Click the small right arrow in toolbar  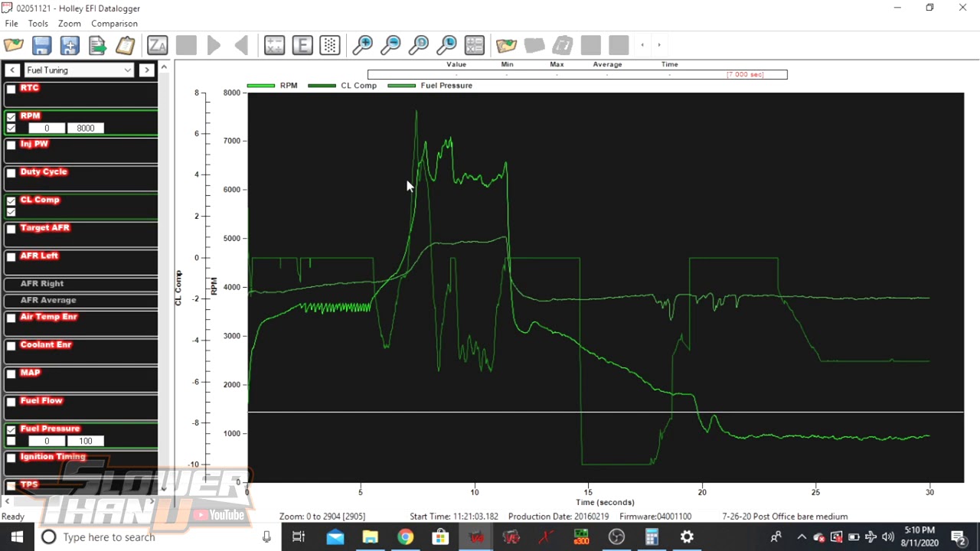(658, 45)
